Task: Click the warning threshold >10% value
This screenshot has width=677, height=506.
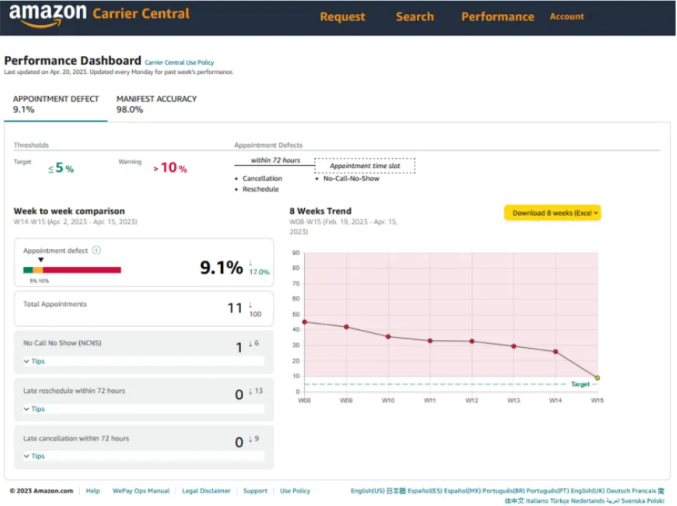Action: (170, 168)
